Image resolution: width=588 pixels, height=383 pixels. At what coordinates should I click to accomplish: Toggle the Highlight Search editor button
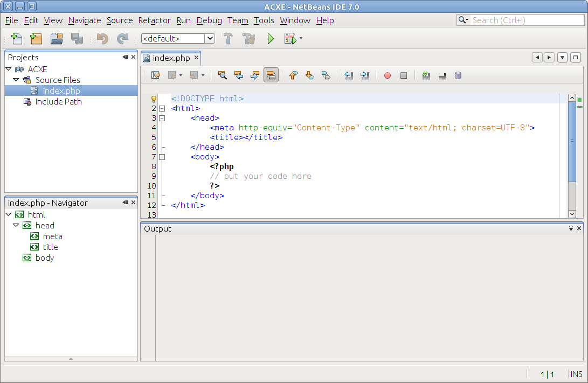coord(271,75)
